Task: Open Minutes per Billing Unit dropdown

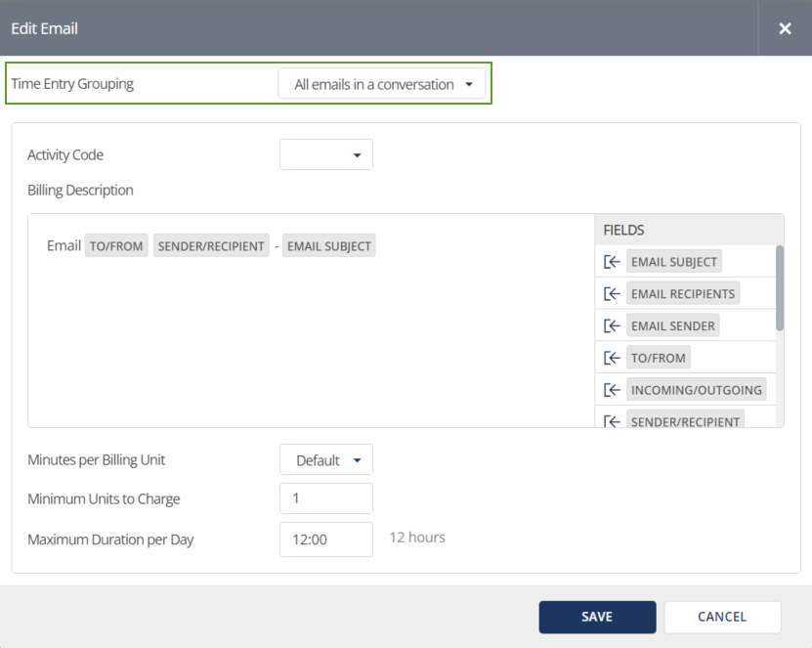Action: [326, 460]
